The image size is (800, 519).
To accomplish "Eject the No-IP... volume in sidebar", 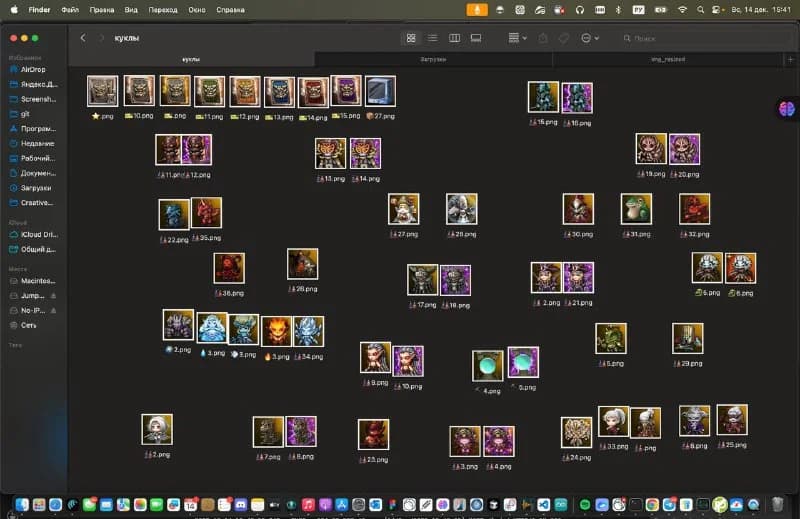I will (x=53, y=311).
